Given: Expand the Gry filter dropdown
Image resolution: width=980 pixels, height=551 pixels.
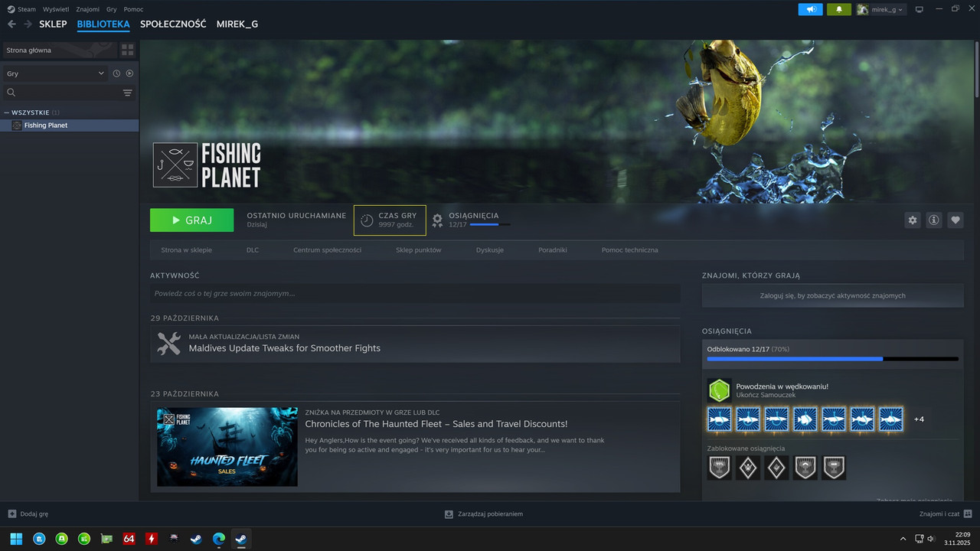Looking at the screenshot, I should pyautogui.click(x=55, y=73).
